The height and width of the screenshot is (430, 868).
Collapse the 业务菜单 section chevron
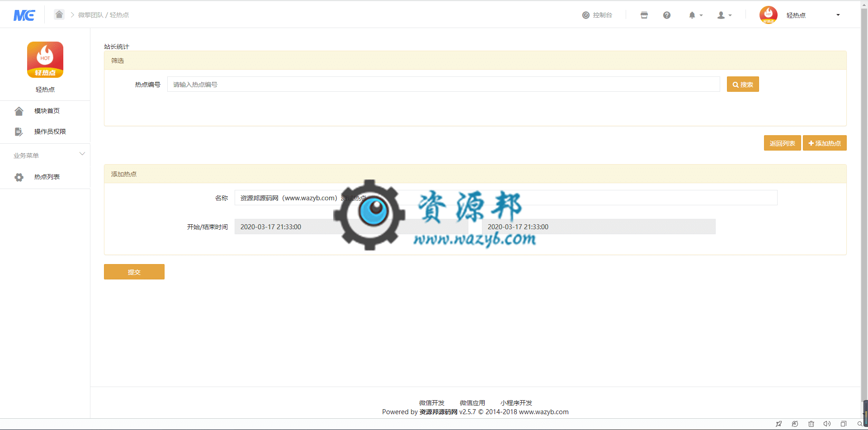click(82, 154)
